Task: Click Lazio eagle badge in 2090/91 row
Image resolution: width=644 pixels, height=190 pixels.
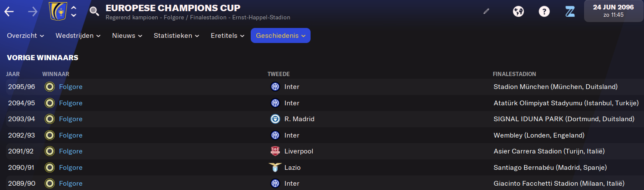Action: pos(275,167)
